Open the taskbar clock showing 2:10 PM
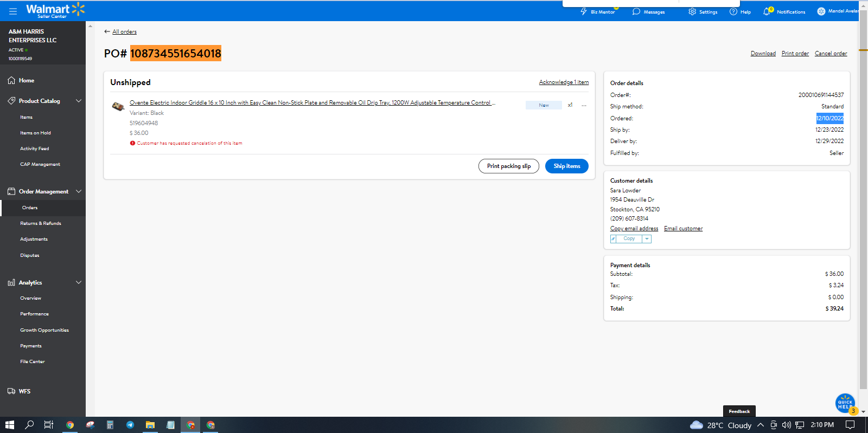Image resolution: width=868 pixels, height=433 pixels. [x=822, y=425]
